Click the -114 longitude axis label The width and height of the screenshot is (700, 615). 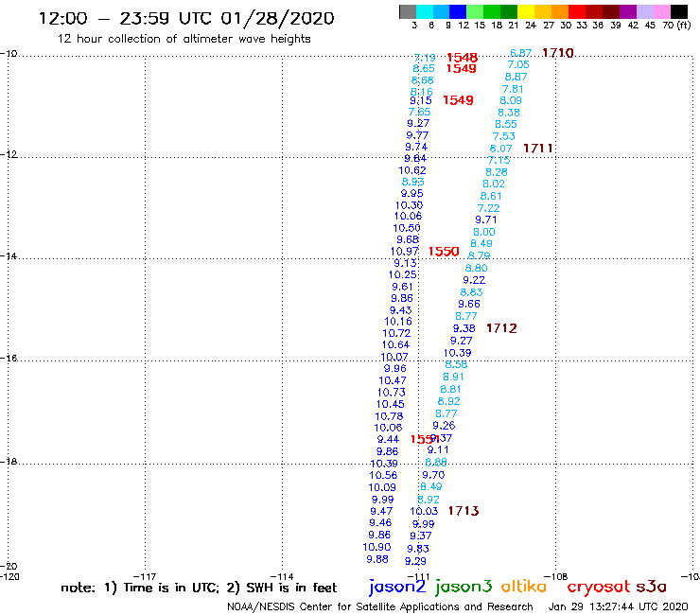point(282,576)
